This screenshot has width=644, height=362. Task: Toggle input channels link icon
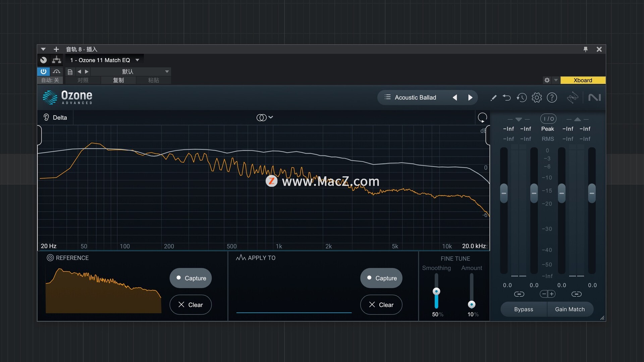(519, 294)
